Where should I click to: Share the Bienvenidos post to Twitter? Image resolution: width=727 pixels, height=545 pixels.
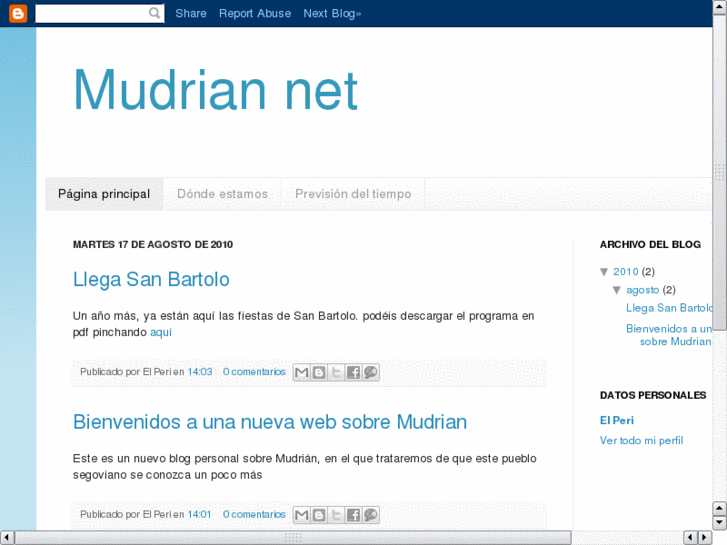pyautogui.click(x=336, y=515)
